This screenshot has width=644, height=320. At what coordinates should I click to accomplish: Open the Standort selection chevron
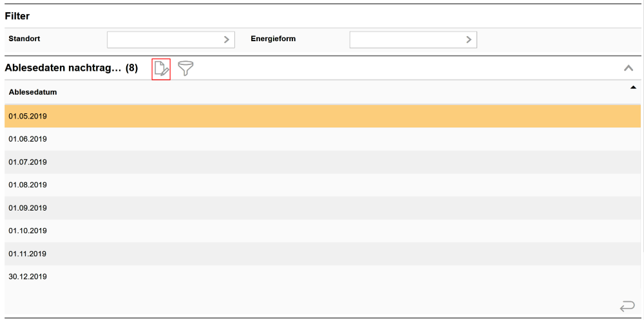tap(226, 39)
